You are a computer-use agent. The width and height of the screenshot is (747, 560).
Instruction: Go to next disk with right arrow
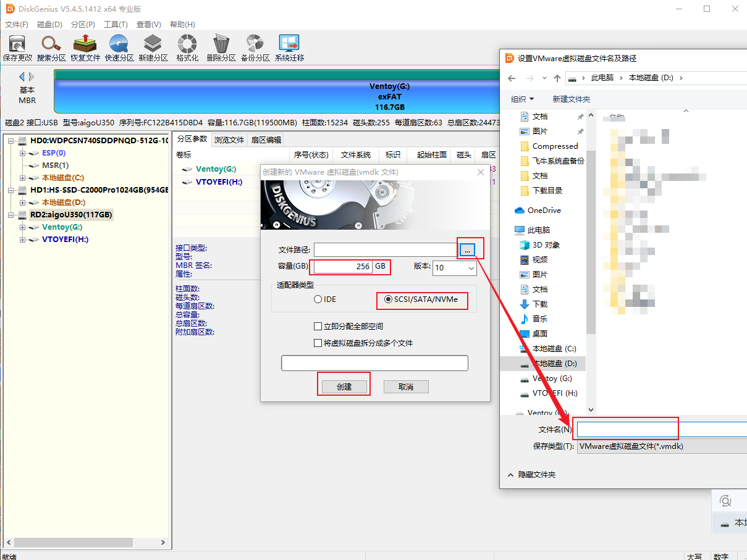tap(32, 77)
